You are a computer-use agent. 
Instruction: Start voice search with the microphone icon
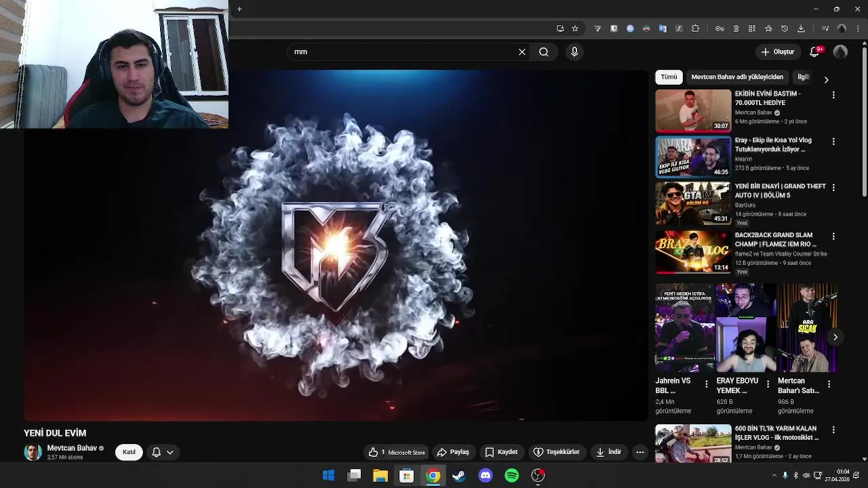coord(574,52)
